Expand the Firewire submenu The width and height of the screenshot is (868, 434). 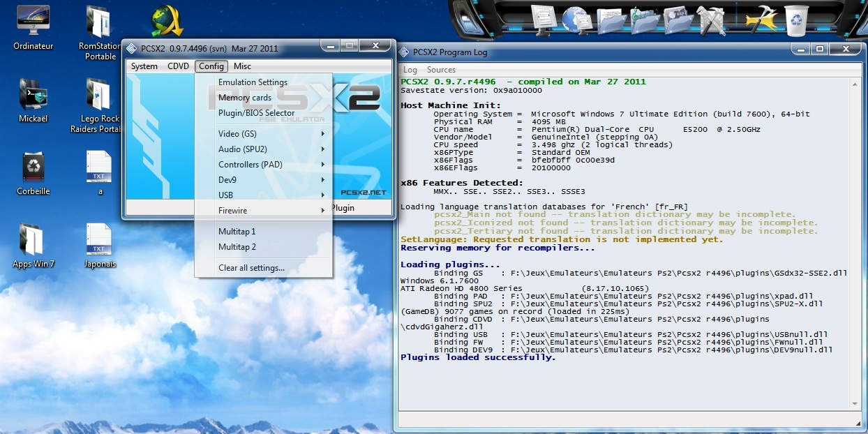tap(263, 211)
